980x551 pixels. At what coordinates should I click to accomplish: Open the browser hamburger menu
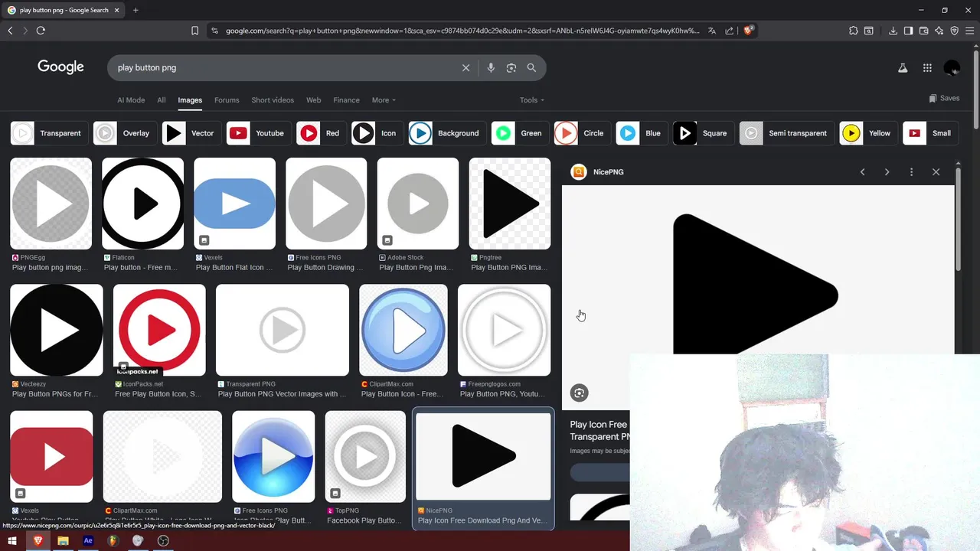(970, 31)
